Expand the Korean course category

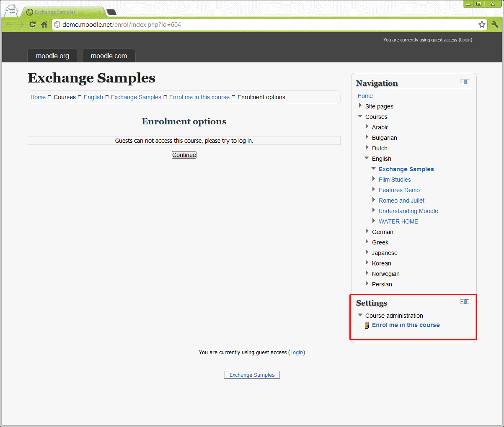pyautogui.click(x=367, y=262)
